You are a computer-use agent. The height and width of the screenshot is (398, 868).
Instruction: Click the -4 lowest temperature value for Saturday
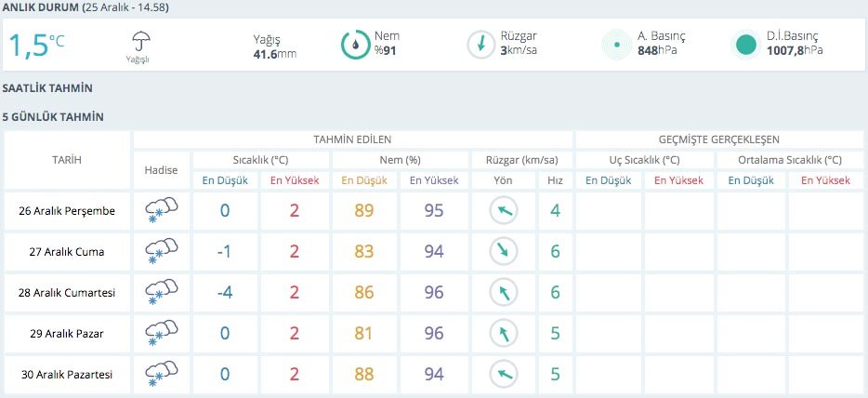pyautogui.click(x=225, y=292)
